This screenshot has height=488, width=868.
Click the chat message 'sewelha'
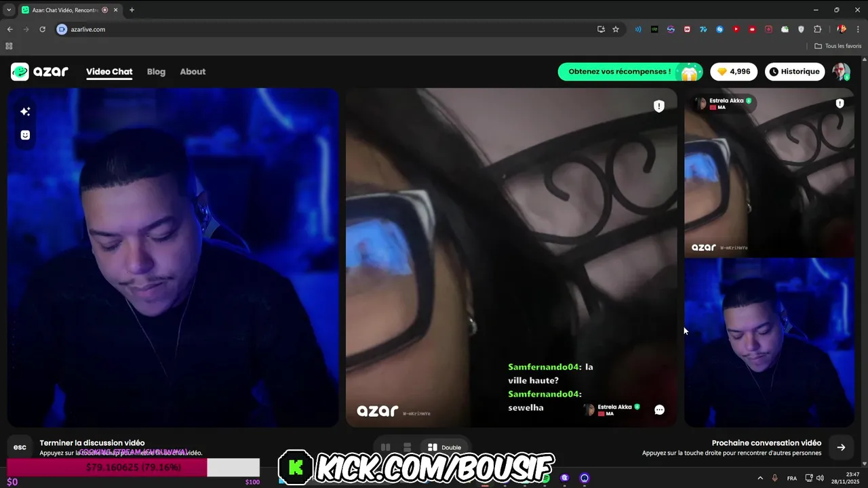tap(526, 408)
